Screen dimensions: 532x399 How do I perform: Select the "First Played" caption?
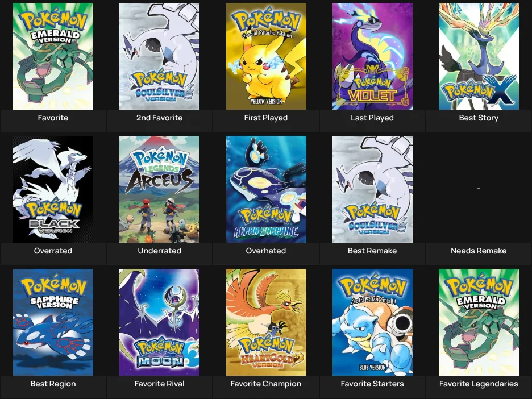coord(266,118)
